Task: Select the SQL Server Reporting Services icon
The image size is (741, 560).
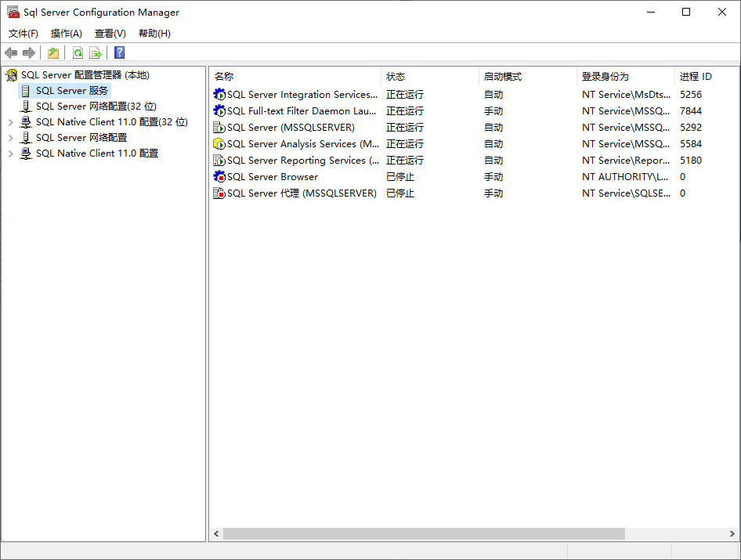Action: [x=218, y=160]
